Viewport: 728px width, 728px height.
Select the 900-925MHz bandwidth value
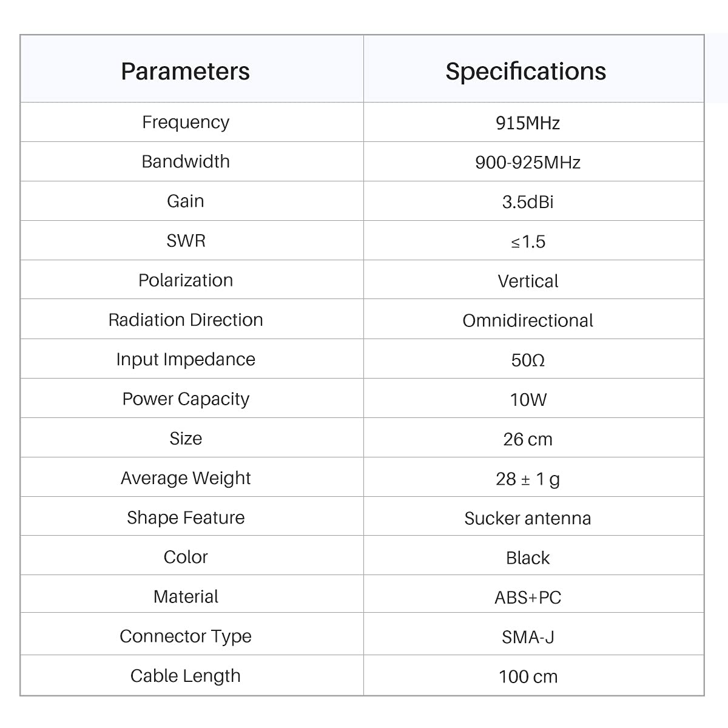pyautogui.click(x=528, y=163)
